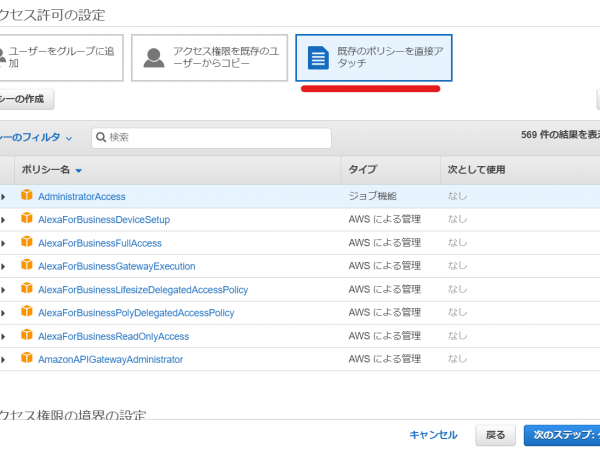Expand the AlexaForBusinessReadOnlyAccess row details
Viewport: 600px width, 450px height.
[x=3, y=337]
